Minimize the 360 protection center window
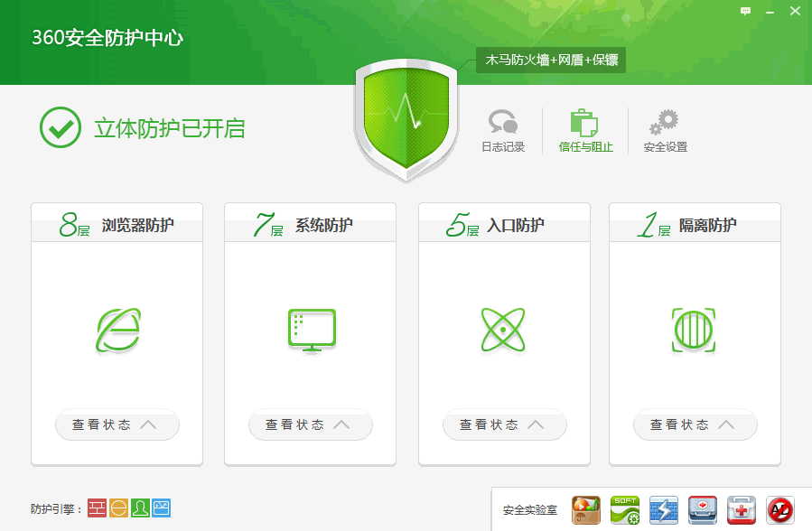Screen dimensions: 812x531 pyautogui.click(x=770, y=12)
